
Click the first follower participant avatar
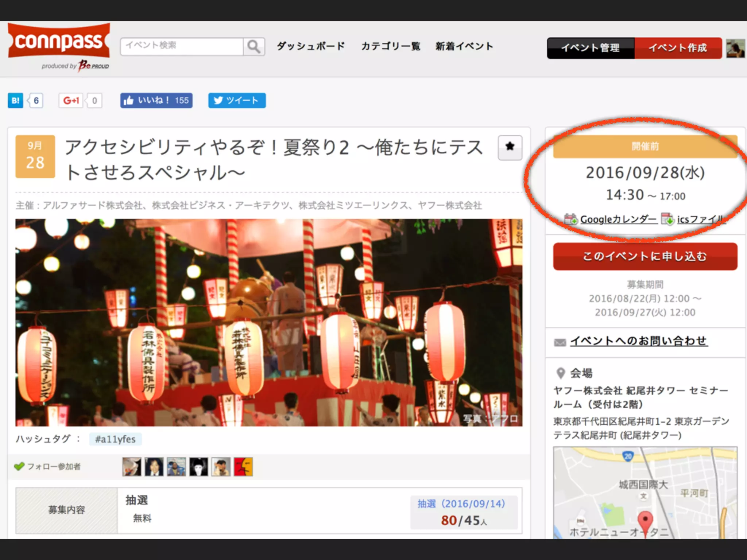point(132,467)
